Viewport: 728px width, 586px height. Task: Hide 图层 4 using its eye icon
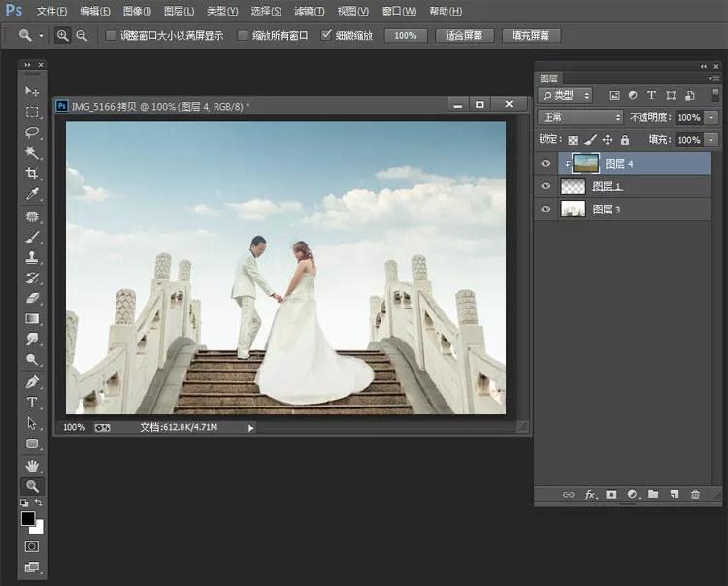[546, 164]
